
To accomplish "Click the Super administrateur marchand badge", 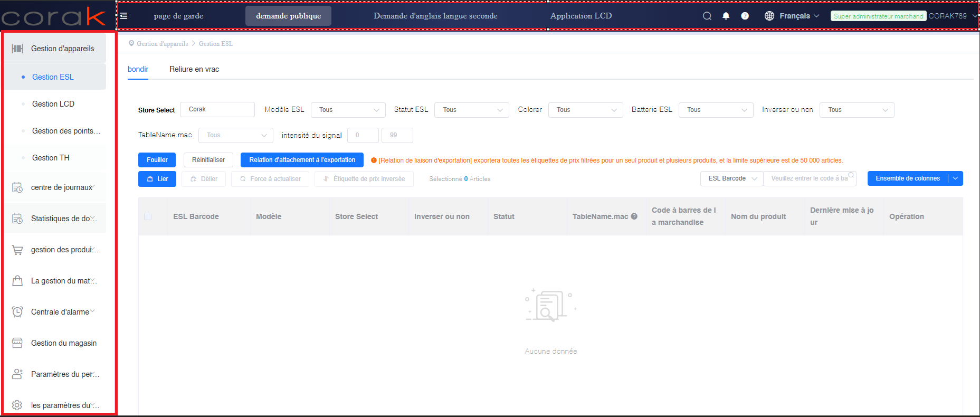I will coord(879,16).
